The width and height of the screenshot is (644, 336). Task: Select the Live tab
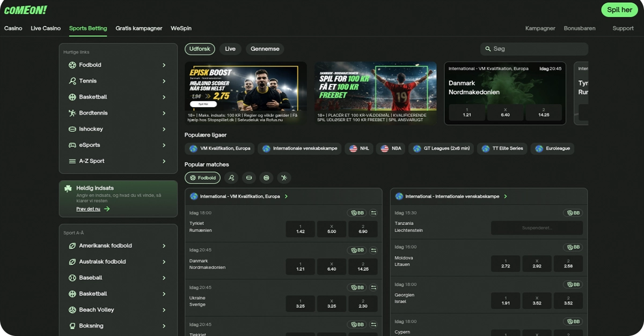[230, 49]
